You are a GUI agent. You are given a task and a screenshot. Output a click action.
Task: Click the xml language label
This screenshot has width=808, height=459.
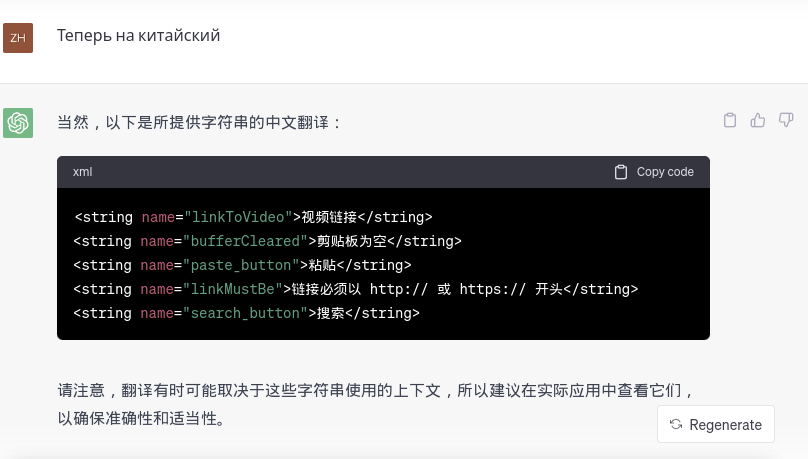click(x=82, y=172)
